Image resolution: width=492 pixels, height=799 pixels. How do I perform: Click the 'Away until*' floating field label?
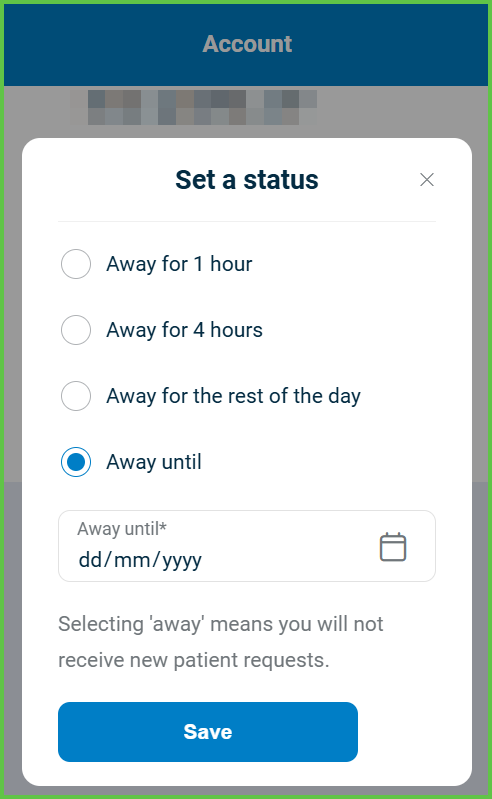coord(122,529)
